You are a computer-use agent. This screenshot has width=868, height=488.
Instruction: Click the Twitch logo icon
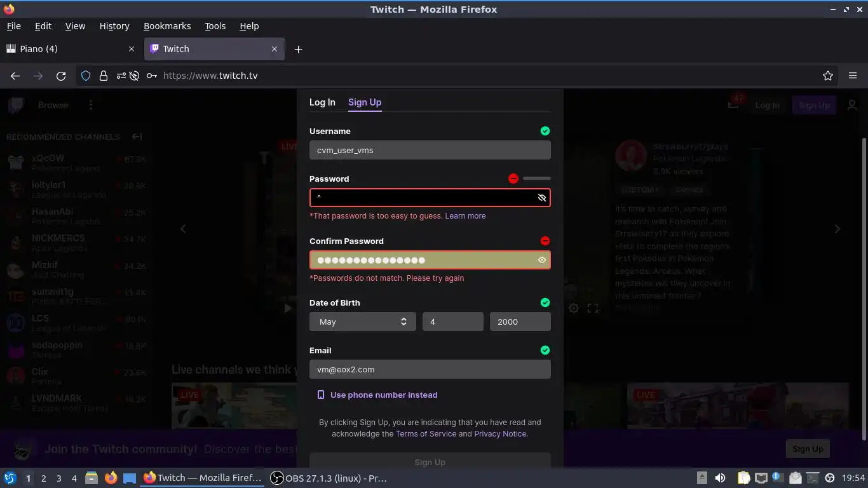pyautogui.click(x=16, y=105)
